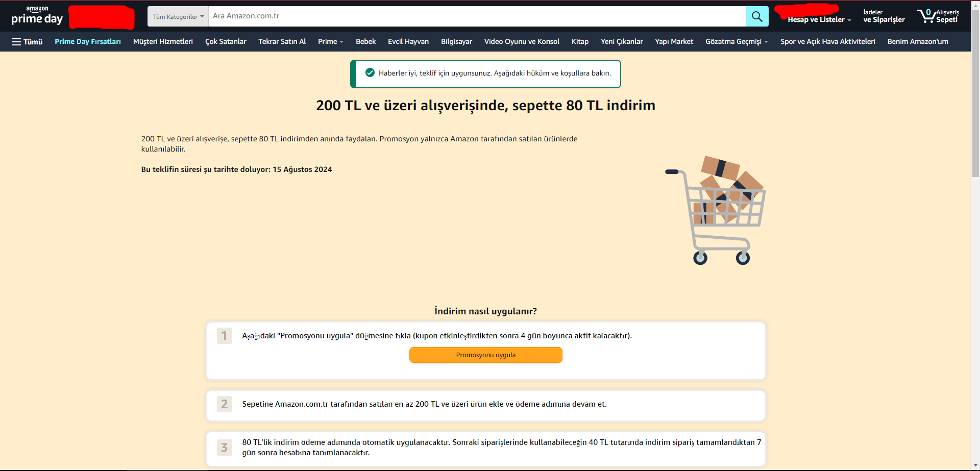
Task: Open the Yapı Market category
Action: (674, 42)
